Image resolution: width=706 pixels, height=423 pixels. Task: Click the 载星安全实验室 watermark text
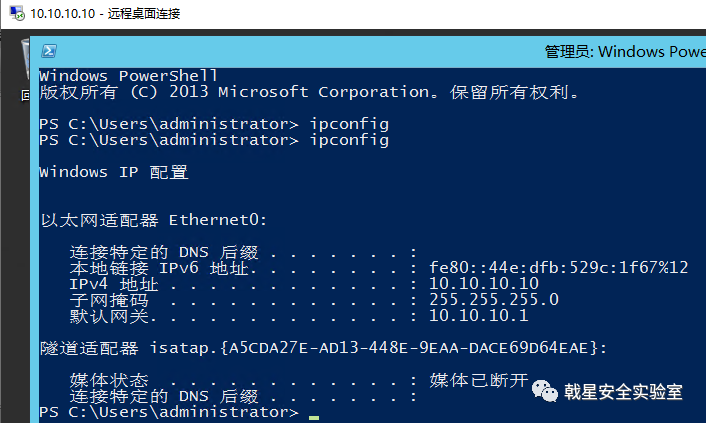point(623,391)
